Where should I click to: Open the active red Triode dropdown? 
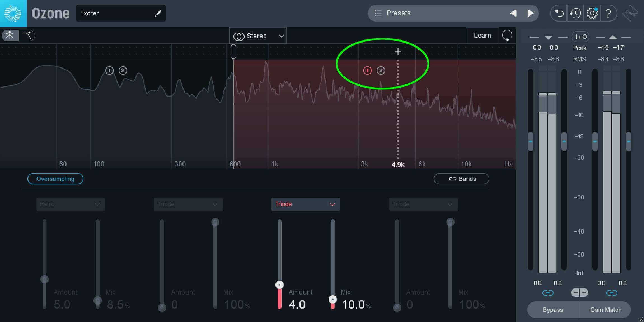[x=306, y=204]
